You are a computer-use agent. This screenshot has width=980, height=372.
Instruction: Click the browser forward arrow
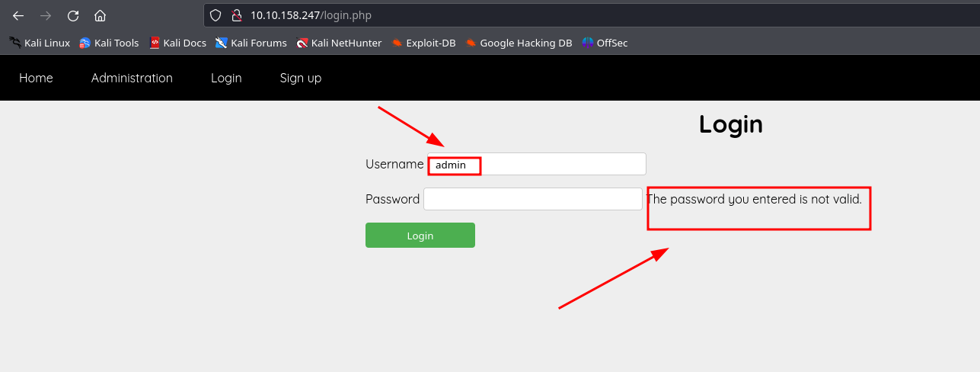(46, 15)
